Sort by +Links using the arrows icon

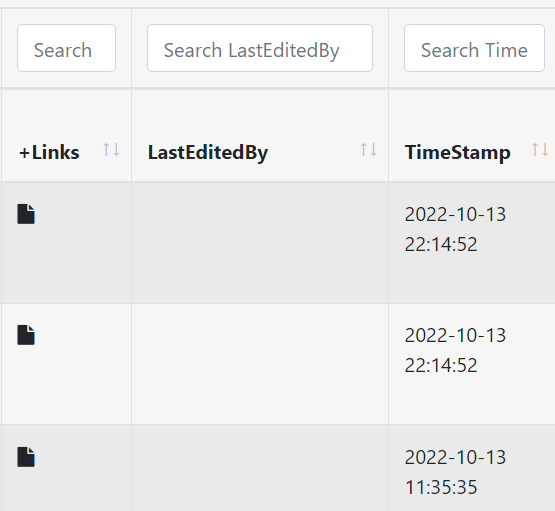pyautogui.click(x=111, y=150)
